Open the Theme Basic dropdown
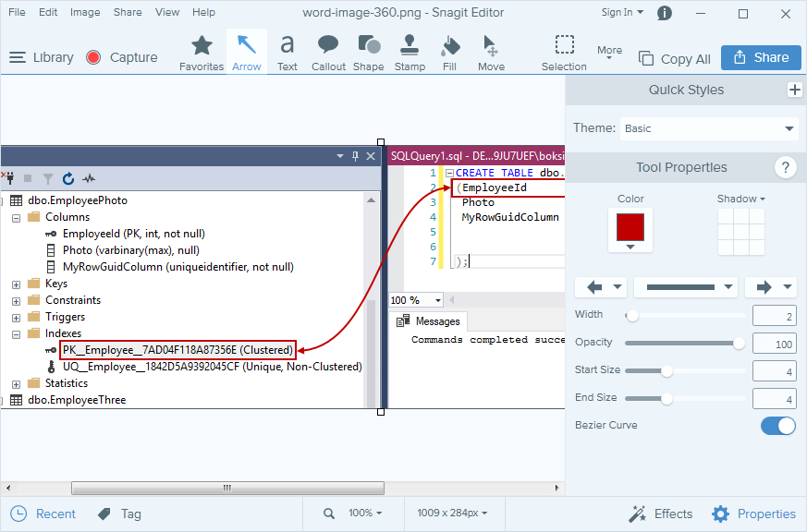 tap(709, 128)
